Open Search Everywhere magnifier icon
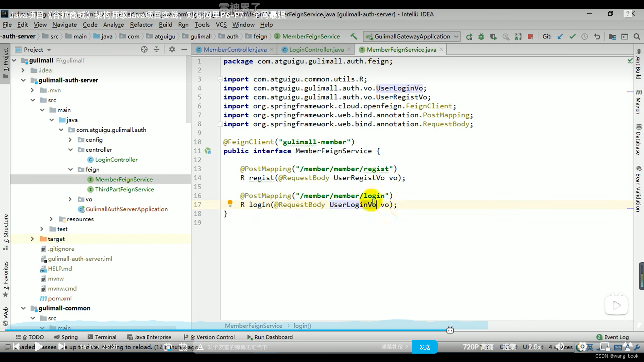 click(637, 37)
